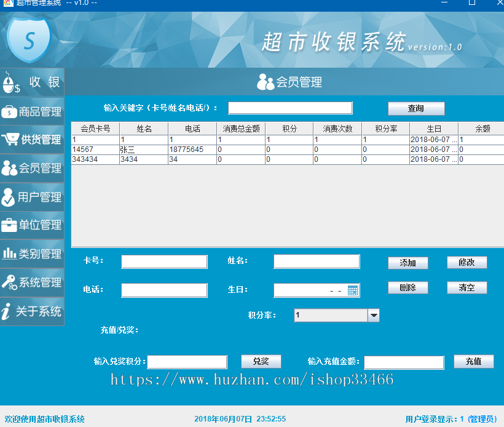Click the 修改 button
504x427 pixels.
click(467, 263)
